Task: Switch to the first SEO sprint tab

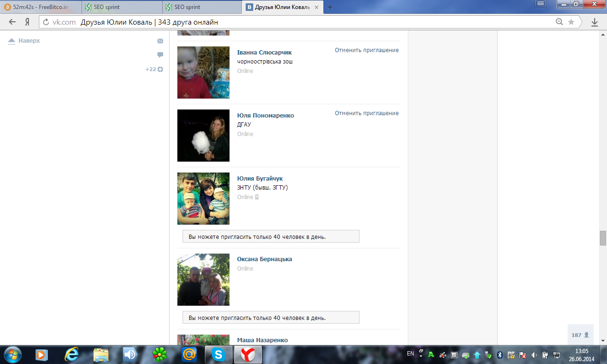Action: click(x=122, y=7)
